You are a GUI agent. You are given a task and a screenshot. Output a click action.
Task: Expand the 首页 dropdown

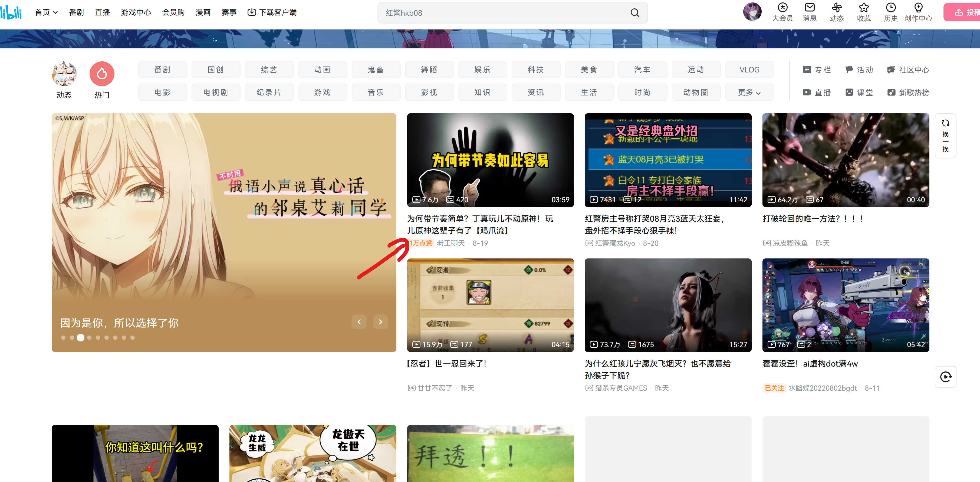click(47, 12)
